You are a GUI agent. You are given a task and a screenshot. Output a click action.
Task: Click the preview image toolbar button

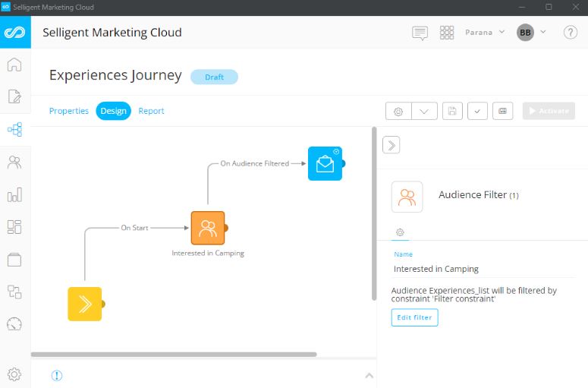coord(502,111)
